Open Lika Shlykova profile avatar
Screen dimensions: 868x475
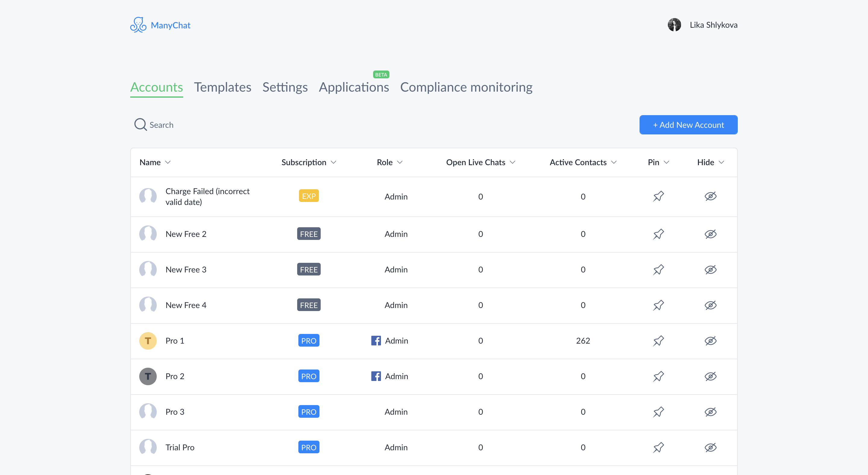point(674,25)
